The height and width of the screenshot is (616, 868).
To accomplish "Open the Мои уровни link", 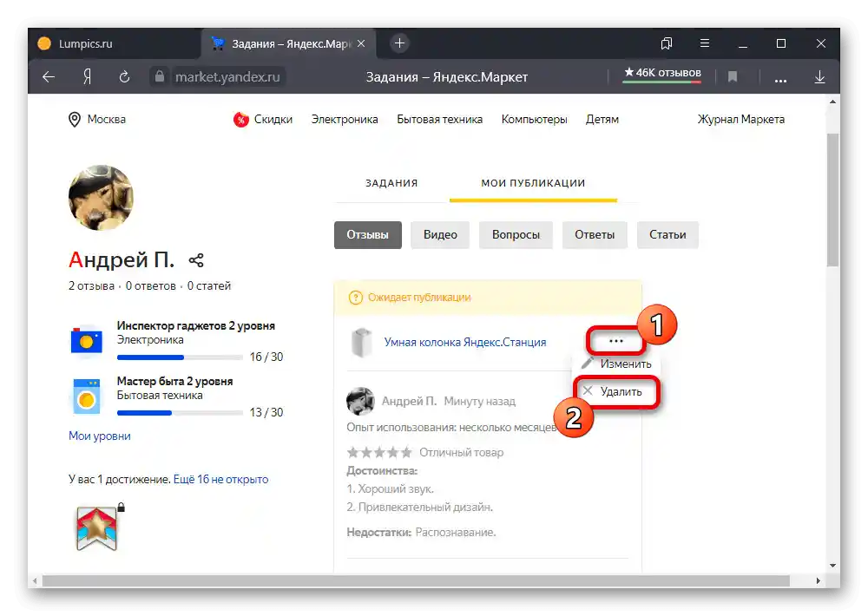I will coord(100,436).
